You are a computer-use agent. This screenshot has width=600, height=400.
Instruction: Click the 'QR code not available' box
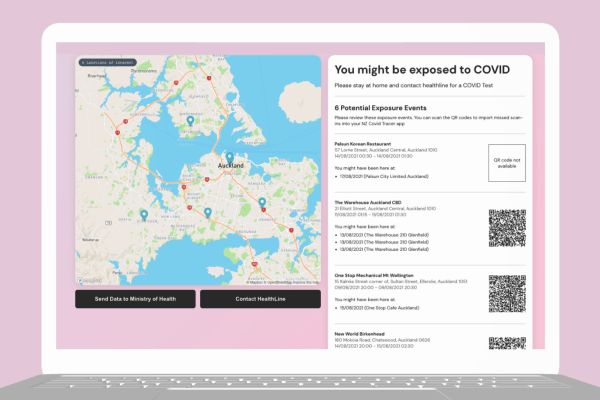(x=507, y=163)
